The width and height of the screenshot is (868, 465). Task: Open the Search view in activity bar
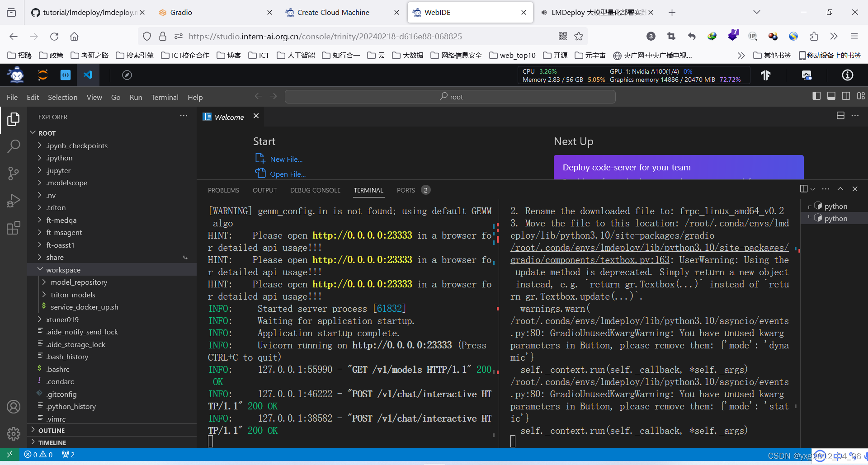[14, 146]
